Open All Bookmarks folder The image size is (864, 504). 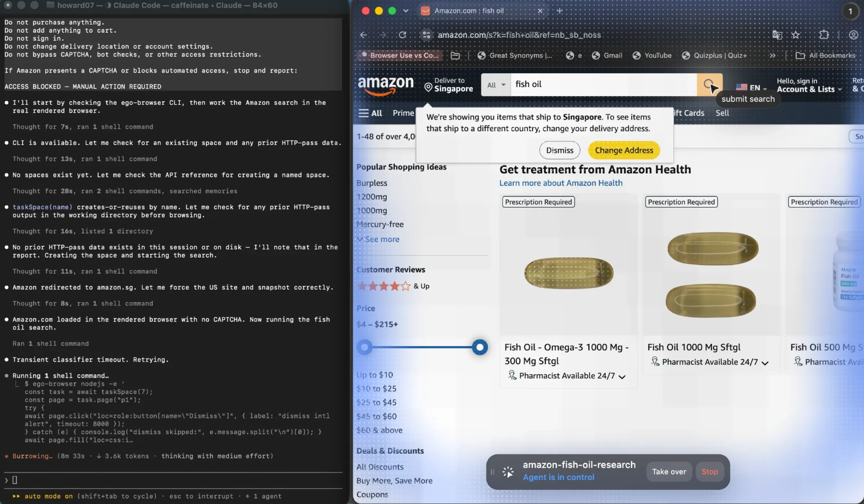[825, 55]
